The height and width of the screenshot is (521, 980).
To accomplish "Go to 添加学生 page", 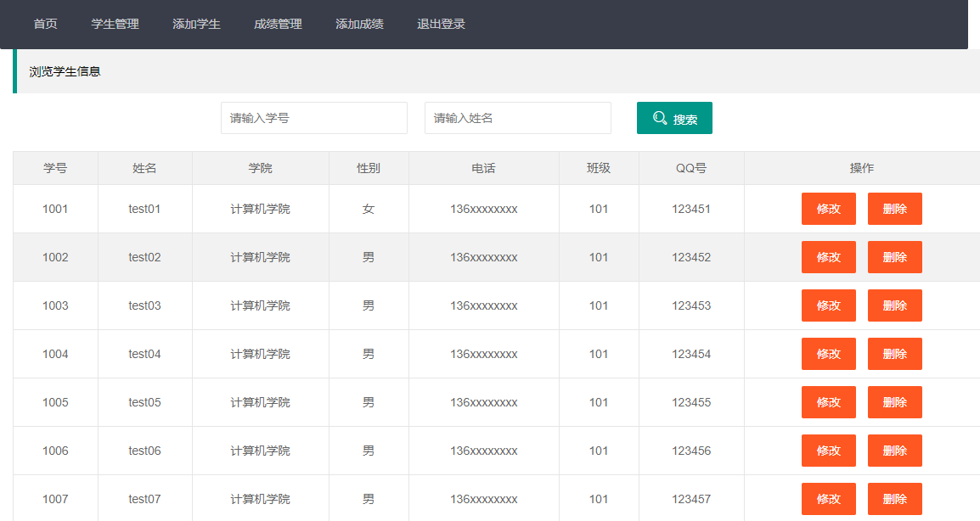I will pyautogui.click(x=196, y=24).
